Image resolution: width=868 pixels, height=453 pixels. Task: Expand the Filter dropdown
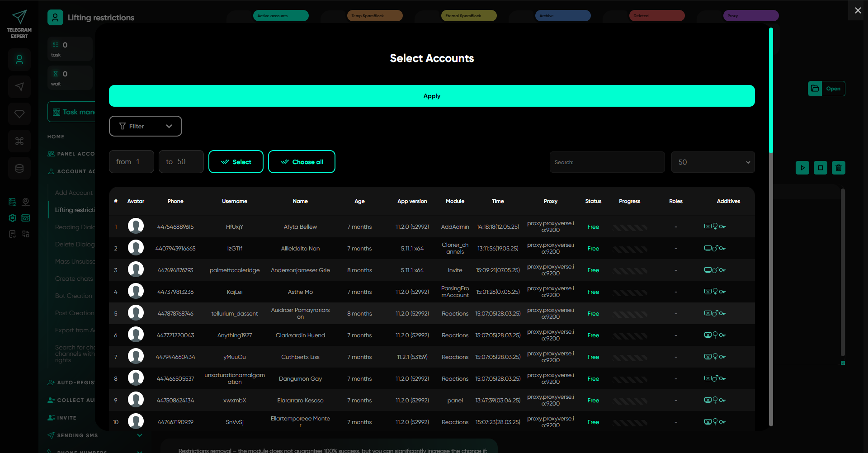pos(146,126)
